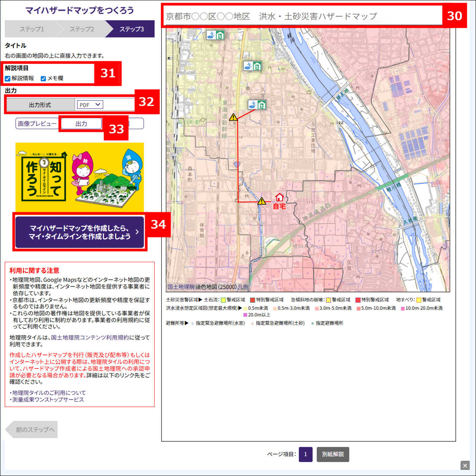
Task: Click the 20.0m以上 legend swatch
Action: click(246, 315)
